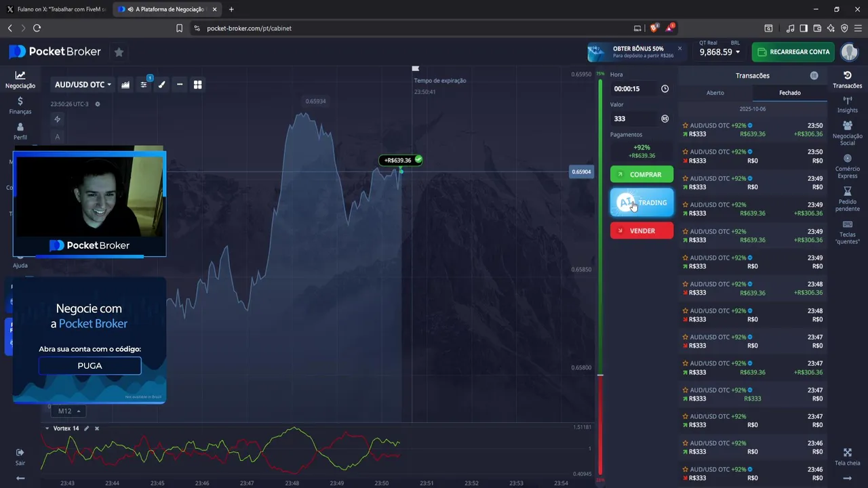Open Negociação Social in the right sidebar
Screen dimensions: 868x488
pyautogui.click(x=847, y=133)
